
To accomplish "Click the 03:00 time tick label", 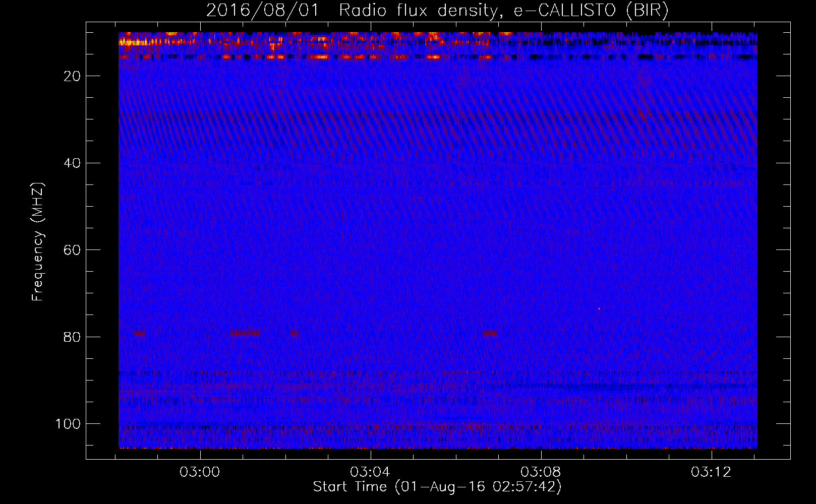I will [x=200, y=472].
